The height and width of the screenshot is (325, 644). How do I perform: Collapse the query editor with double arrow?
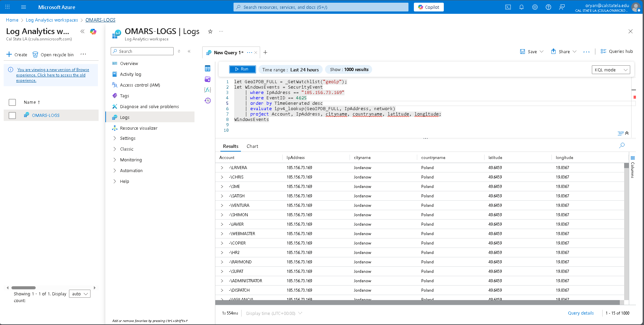pos(627,133)
